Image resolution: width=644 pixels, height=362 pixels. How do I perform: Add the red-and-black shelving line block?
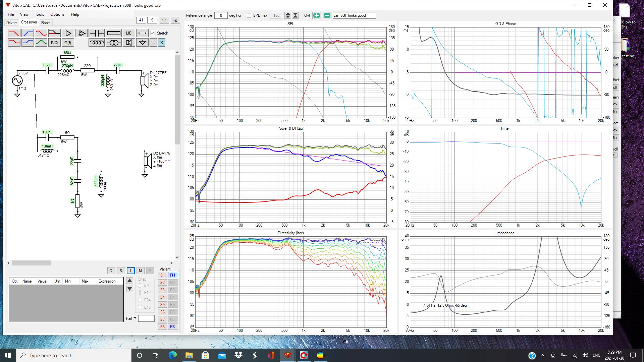[54, 33]
